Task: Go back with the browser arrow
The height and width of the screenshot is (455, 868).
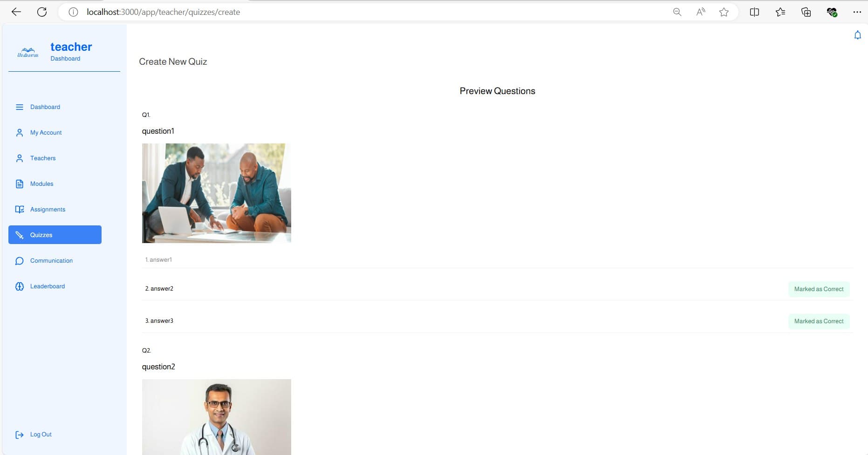Action: tap(16, 12)
